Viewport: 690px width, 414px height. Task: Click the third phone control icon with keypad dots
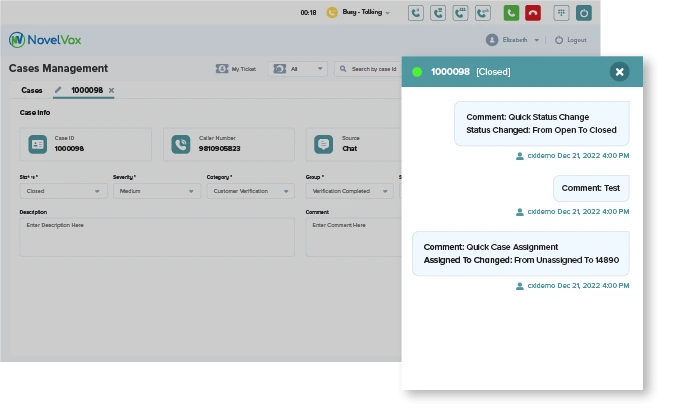tap(460, 13)
